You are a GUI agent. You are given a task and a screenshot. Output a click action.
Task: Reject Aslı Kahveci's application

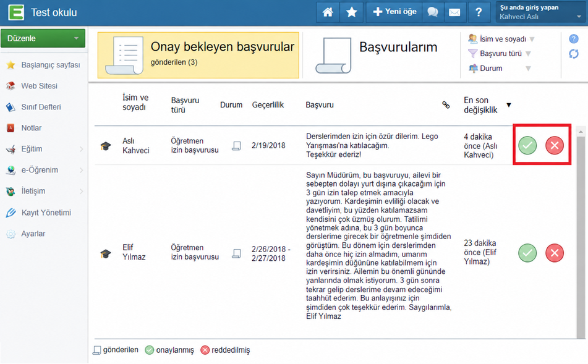(x=555, y=145)
